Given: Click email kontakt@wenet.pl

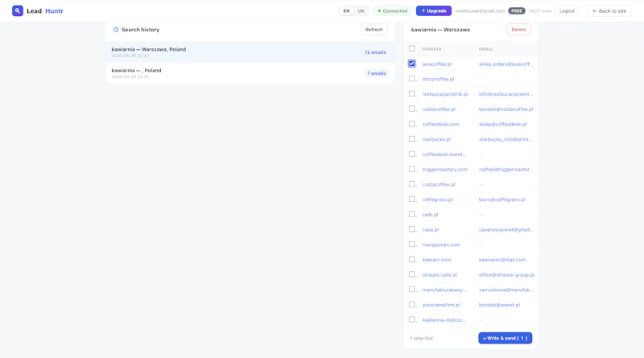Looking at the screenshot, I should [499, 305].
